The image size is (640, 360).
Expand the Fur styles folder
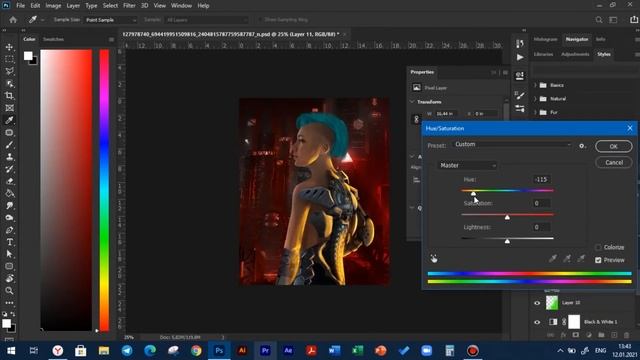click(536, 112)
